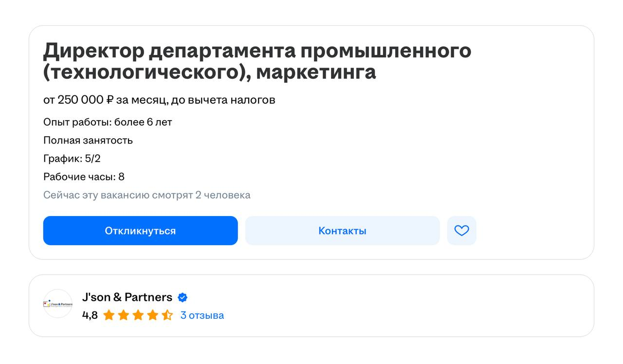
Task: Click the Опыт работы: более 6 лет line
Action: (x=108, y=122)
